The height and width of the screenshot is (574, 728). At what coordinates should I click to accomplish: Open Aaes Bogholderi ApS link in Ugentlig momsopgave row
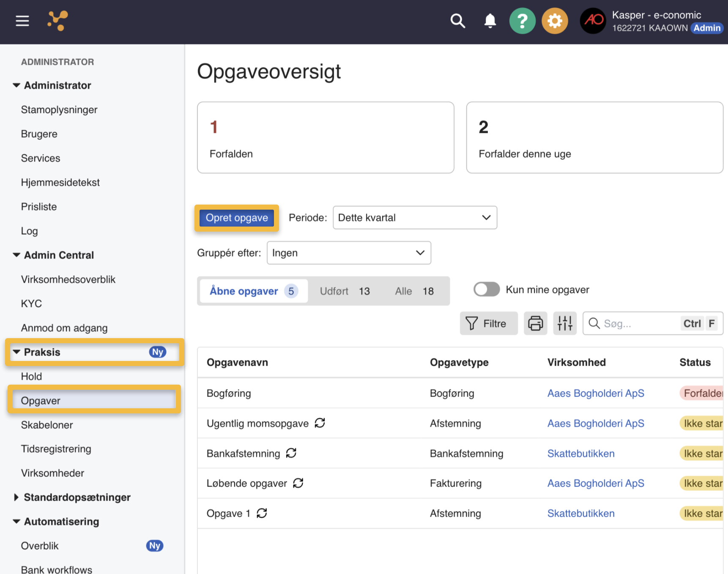(596, 423)
